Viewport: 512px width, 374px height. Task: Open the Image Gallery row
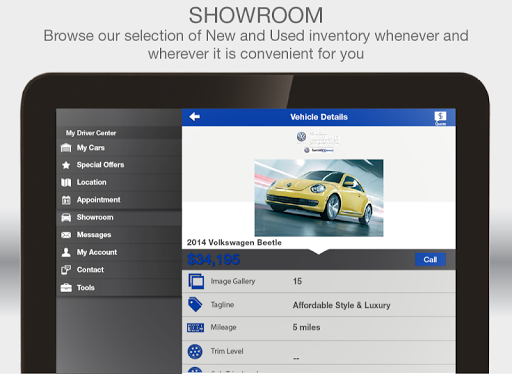pyautogui.click(x=319, y=281)
